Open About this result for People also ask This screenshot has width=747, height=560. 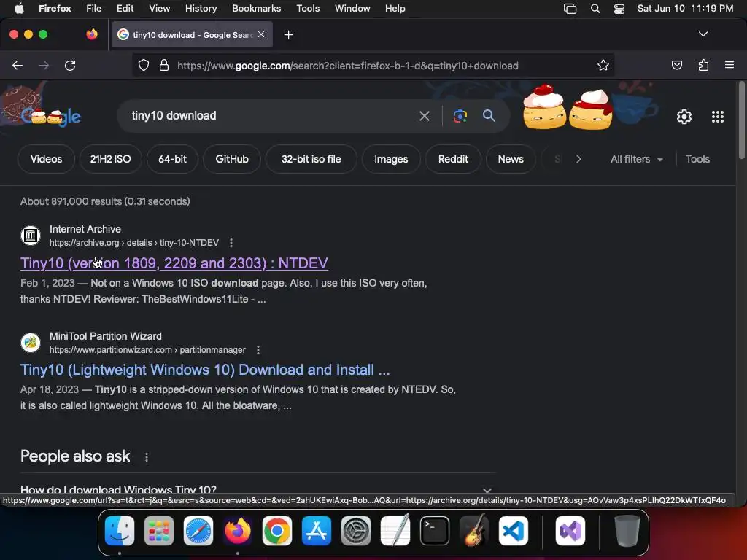point(146,457)
